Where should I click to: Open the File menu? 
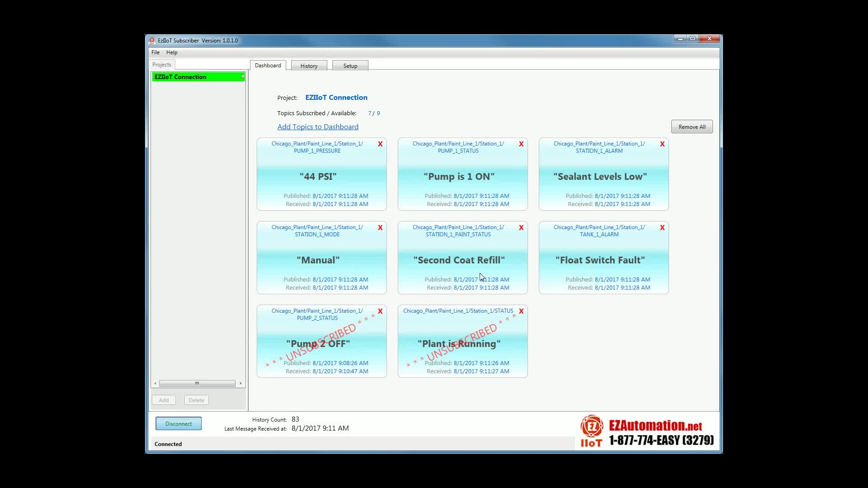[155, 52]
